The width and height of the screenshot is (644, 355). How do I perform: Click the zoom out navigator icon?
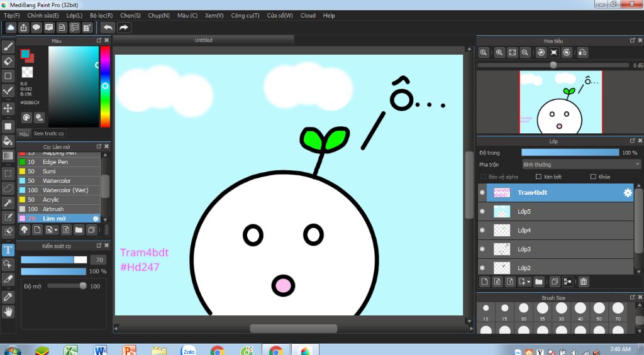(x=525, y=53)
